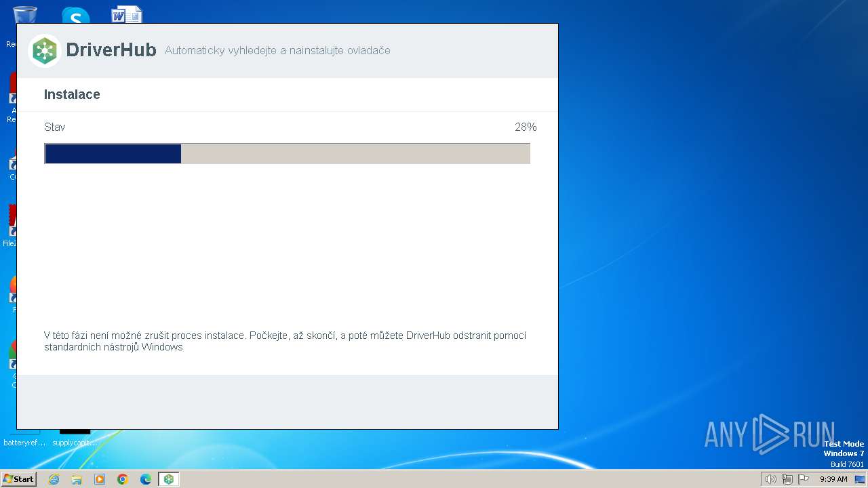The image size is (868, 488).
Task: Launch Internet Explorer from taskbar
Action: 54,479
